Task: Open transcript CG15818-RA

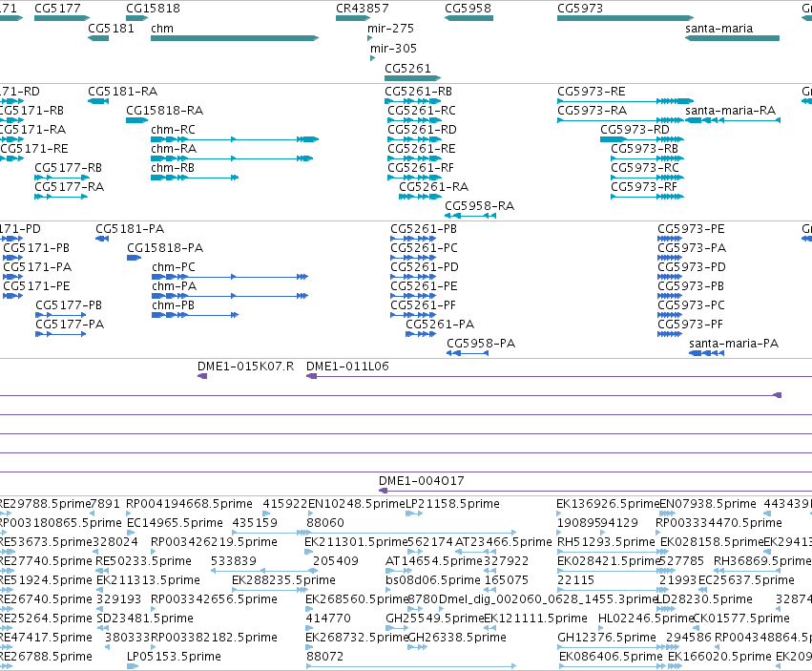Action: (x=136, y=120)
